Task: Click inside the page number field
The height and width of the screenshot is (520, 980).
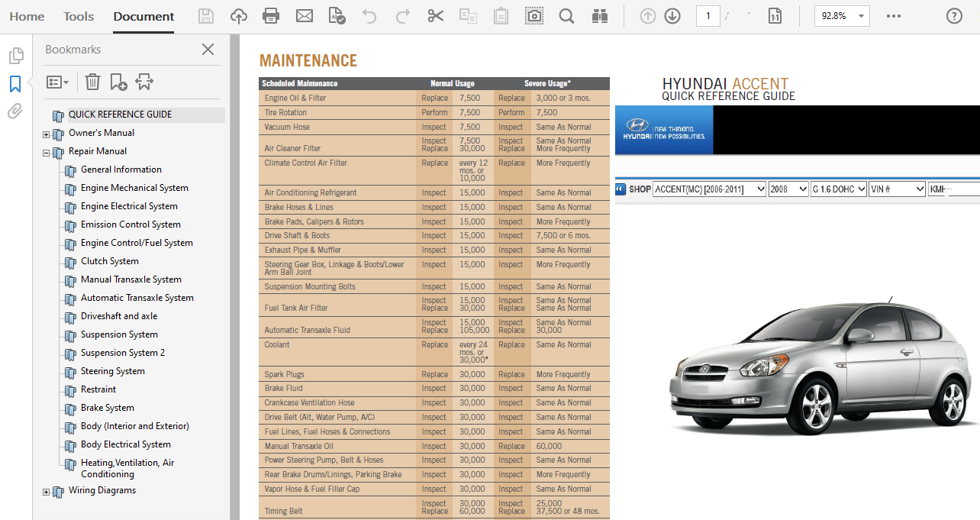Action: (708, 15)
